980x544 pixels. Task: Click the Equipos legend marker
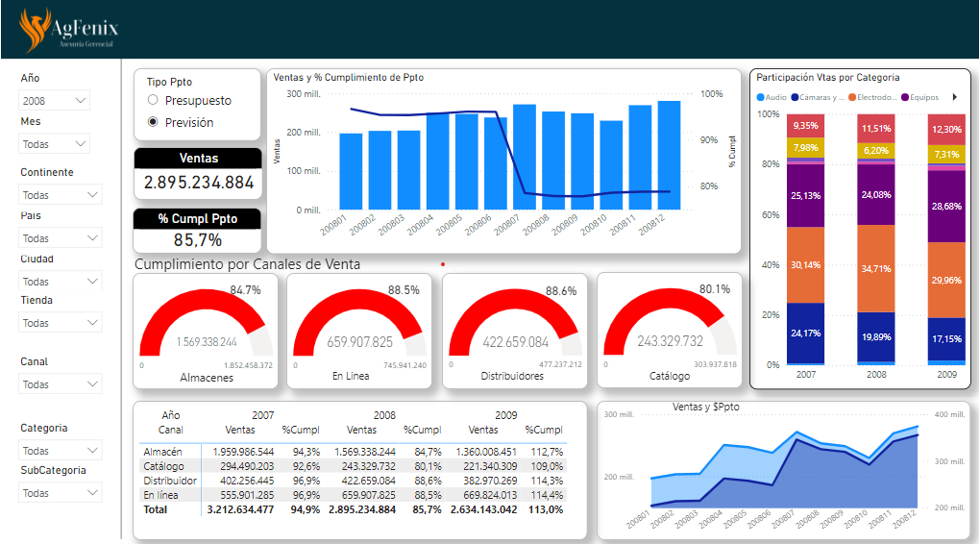tap(904, 97)
